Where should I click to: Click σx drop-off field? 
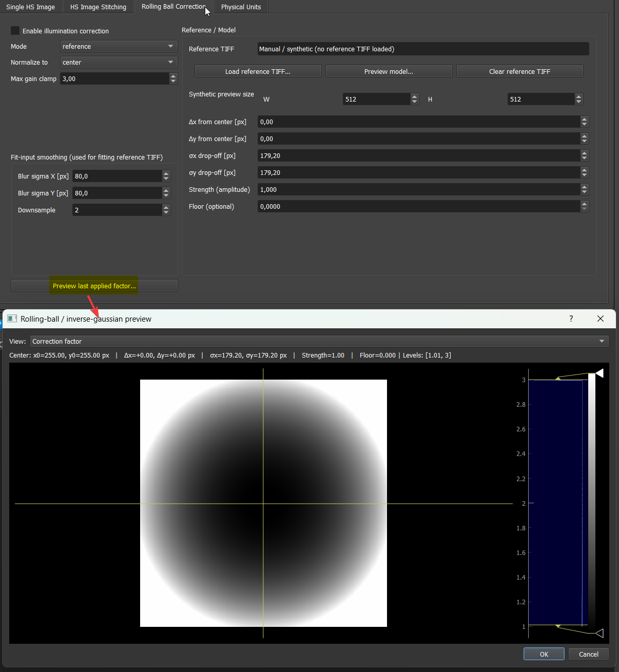pos(419,155)
